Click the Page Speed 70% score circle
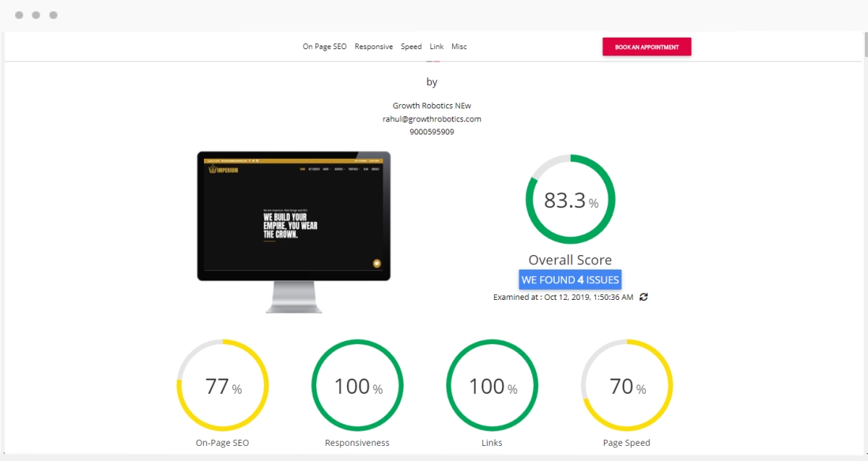The image size is (868, 461). (x=626, y=385)
